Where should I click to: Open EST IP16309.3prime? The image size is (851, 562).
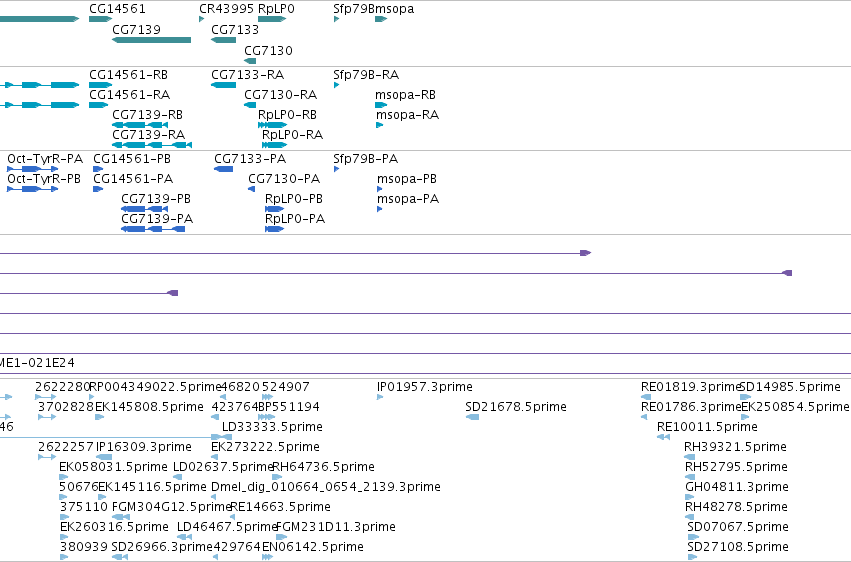point(144,446)
